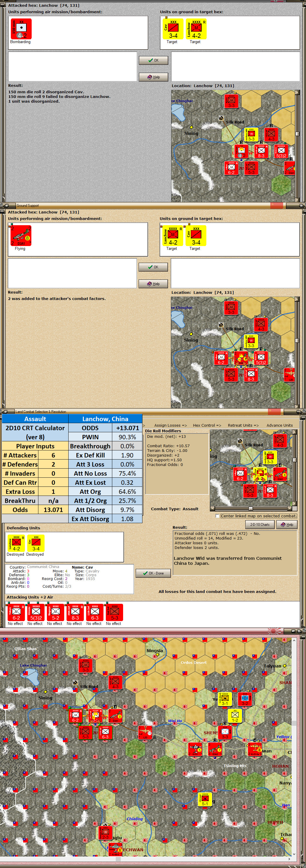
Task: Click yellow 5-1 unit on main map
Action: pyautogui.click(x=205, y=799)
